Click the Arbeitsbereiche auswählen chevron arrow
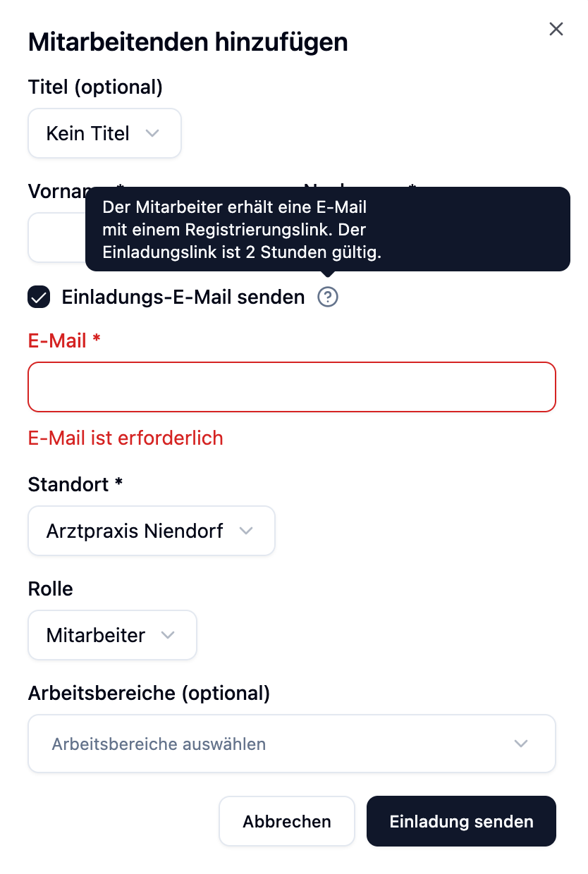Viewport: 588px width, 874px height. 521,744
